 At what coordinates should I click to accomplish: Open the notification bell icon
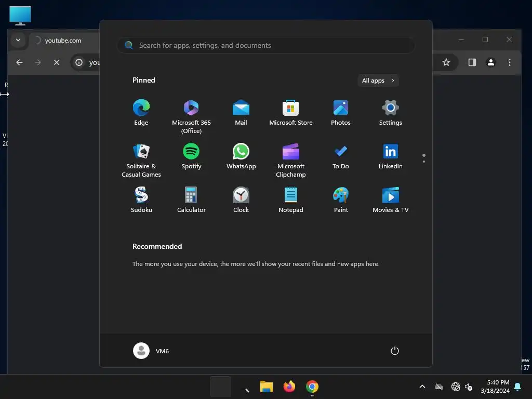click(518, 387)
